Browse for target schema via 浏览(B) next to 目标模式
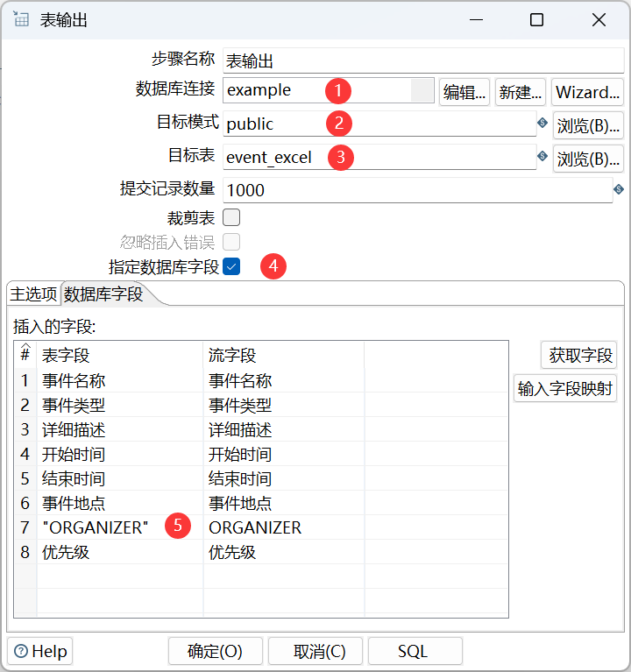 [588, 125]
